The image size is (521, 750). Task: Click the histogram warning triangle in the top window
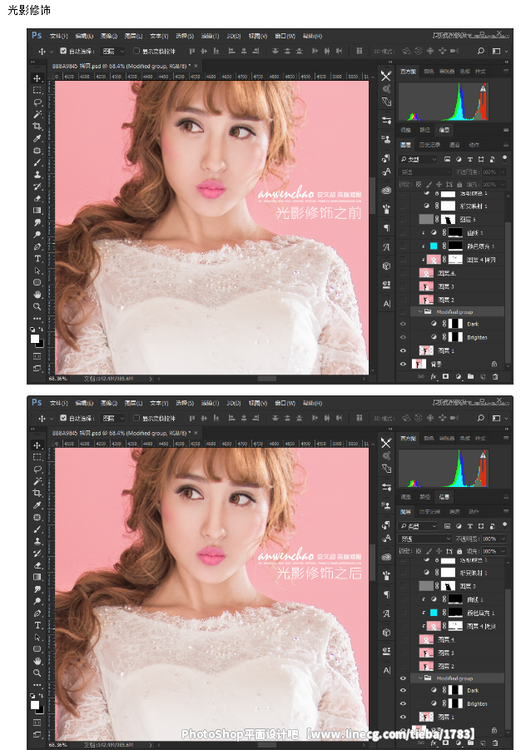click(483, 89)
